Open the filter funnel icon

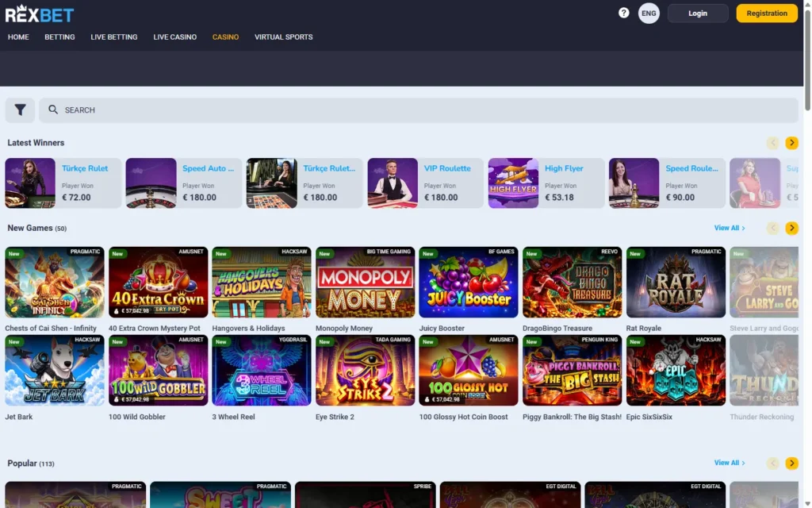click(20, 110)
